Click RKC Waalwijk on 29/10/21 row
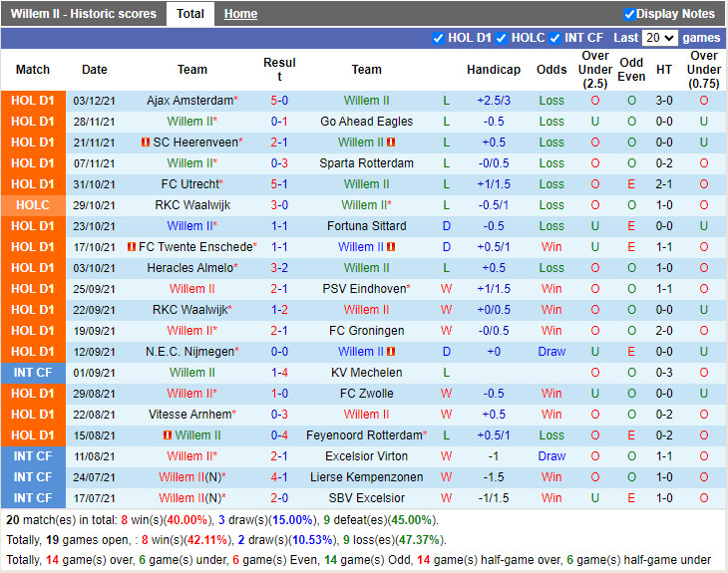Viewport: 728px width, 573px height. coord(192,205)
